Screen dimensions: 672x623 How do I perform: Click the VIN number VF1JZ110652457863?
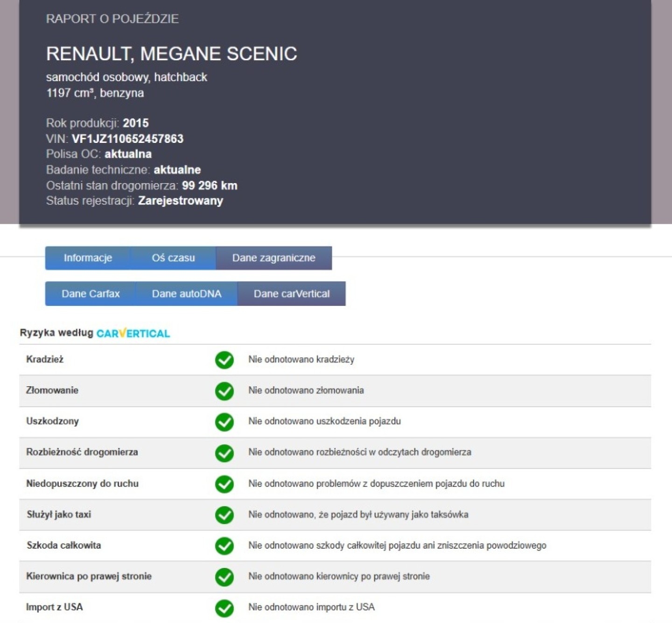tap(127, 139)
